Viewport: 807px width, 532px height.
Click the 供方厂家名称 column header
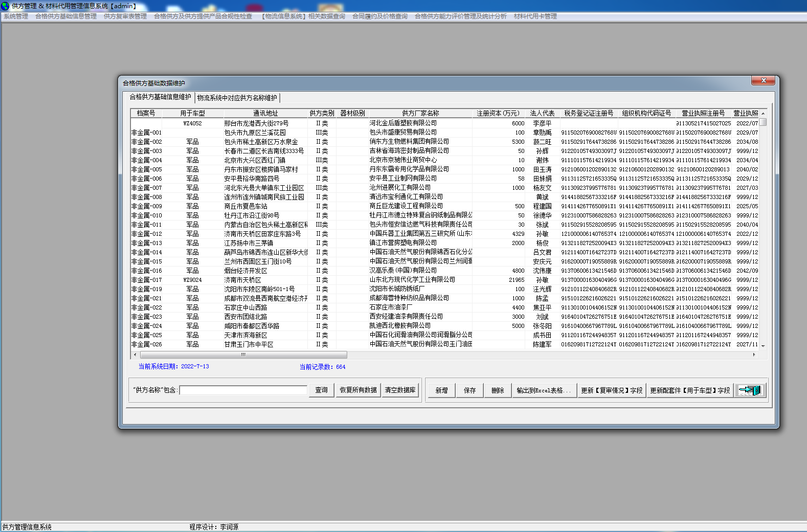[420, 113]
